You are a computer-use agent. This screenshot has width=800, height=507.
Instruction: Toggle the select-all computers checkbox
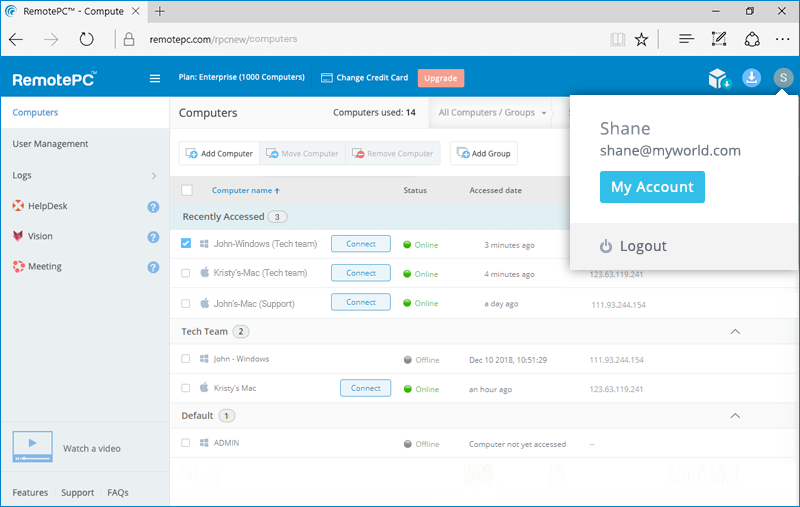(187, 190)
